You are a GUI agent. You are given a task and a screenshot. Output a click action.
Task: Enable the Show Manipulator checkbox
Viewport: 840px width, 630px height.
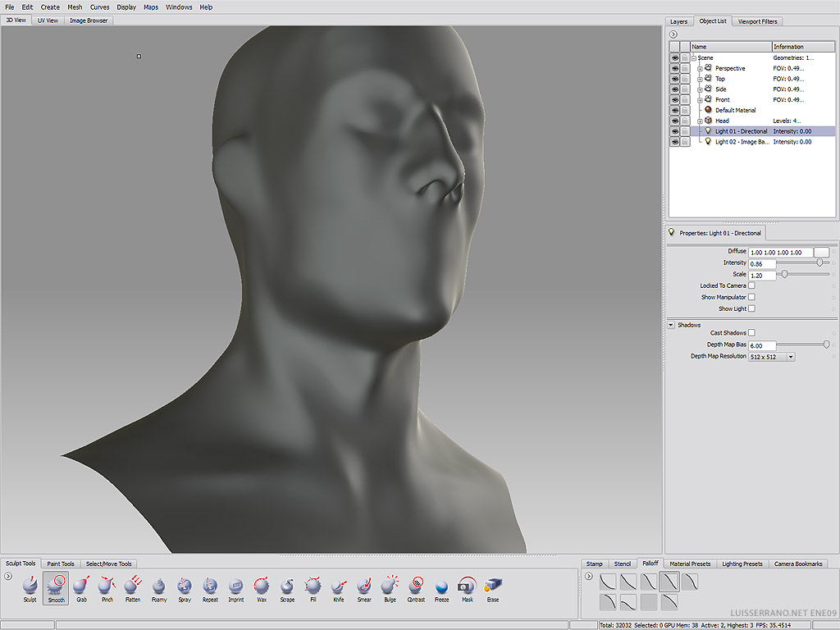[x=751, y=297]
